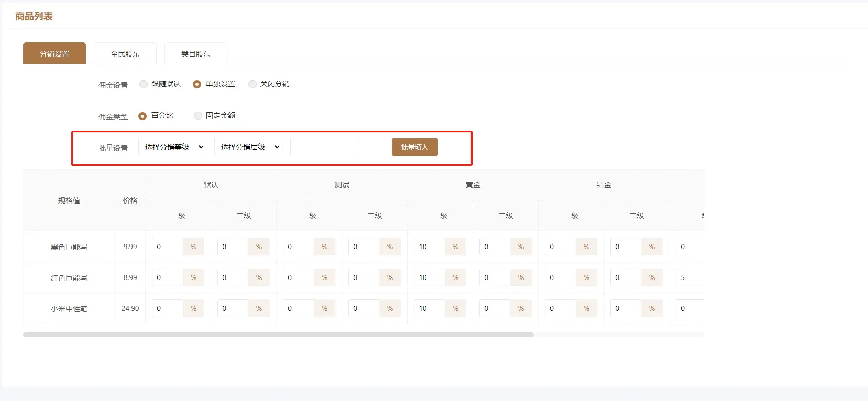Expand the 选择分销层级 dropdown
The width and height of the screenshot is (868, 401).
[248, 147]
